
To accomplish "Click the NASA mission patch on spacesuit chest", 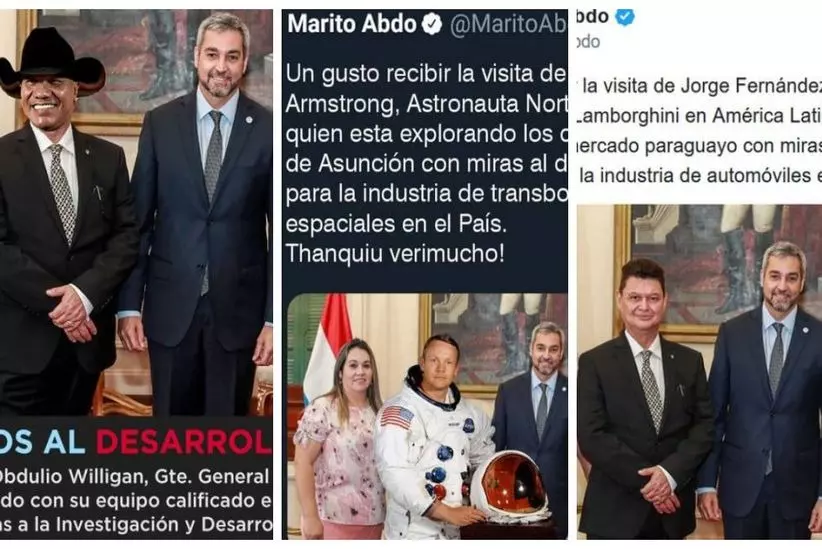I will tap(468, 425).
